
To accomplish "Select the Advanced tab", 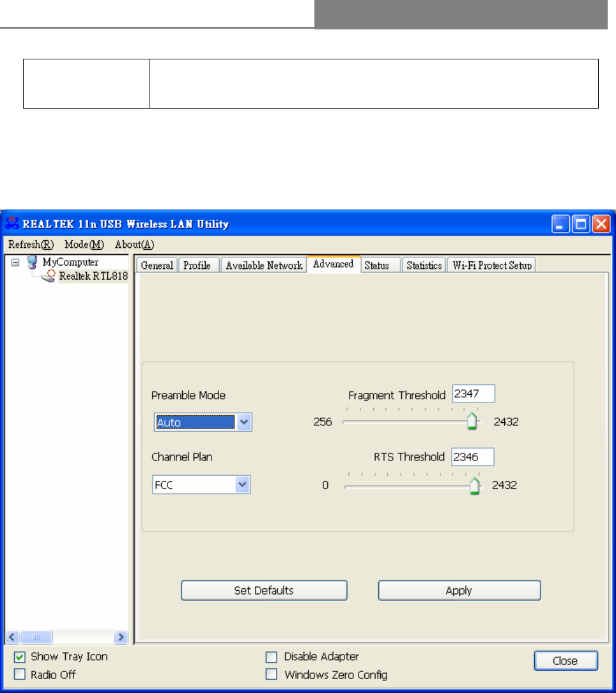I will [x=334, y=264].
